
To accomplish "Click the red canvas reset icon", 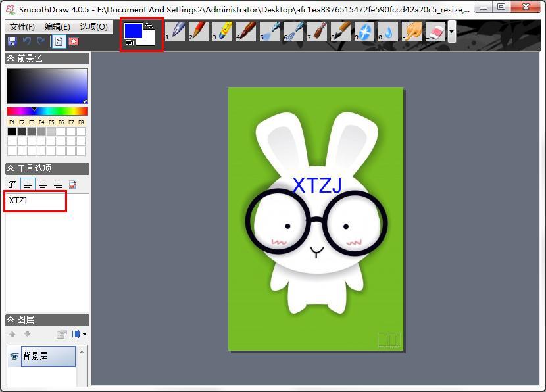I will tap(74, 41).
